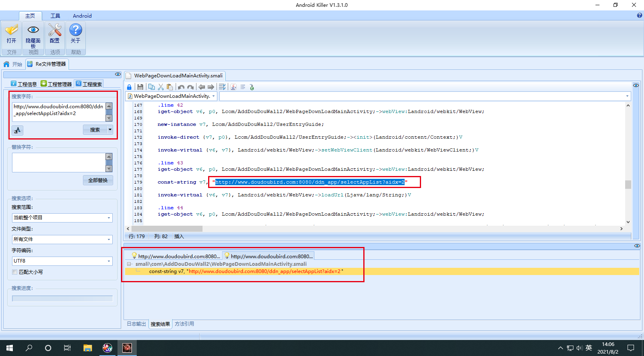Switch to the 日志输出 bottom tab

click(136, 324)
